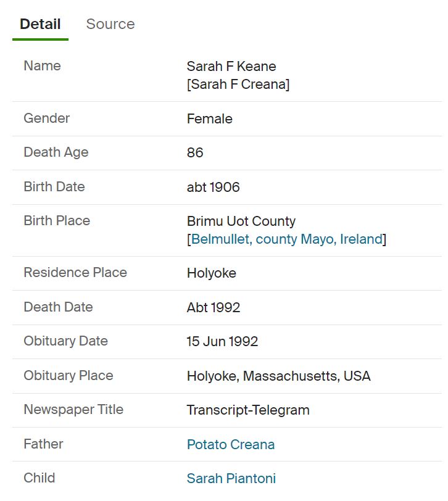Click the Birth Place field label
448x501 pixels.
57,220
